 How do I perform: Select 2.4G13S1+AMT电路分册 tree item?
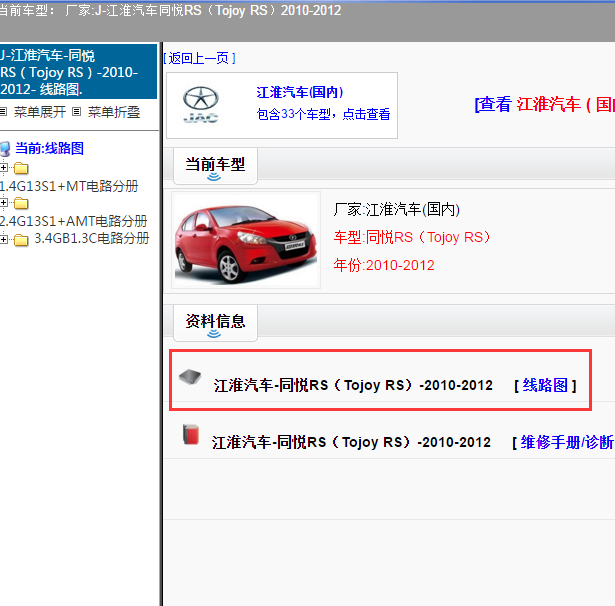click(x=73, y=221)
